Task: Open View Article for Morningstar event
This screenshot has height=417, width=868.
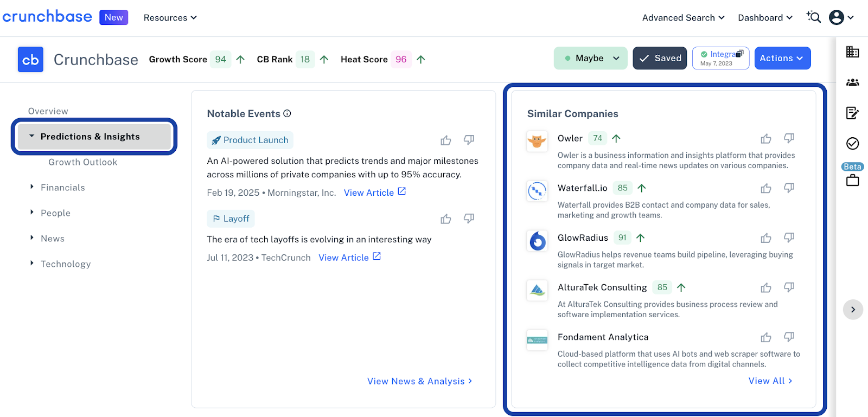Action: (375, 193)
